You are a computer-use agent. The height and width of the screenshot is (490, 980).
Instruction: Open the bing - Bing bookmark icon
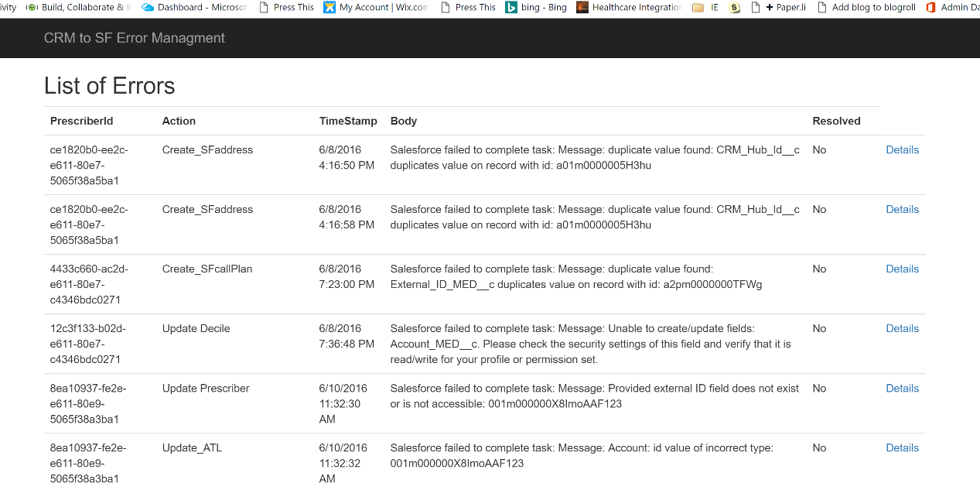511,7
